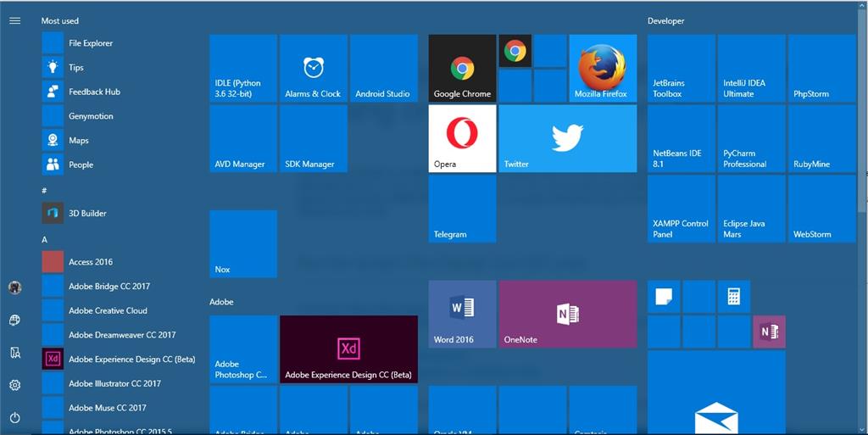Click the documents icon in left rail

click(x=15, y=353)
